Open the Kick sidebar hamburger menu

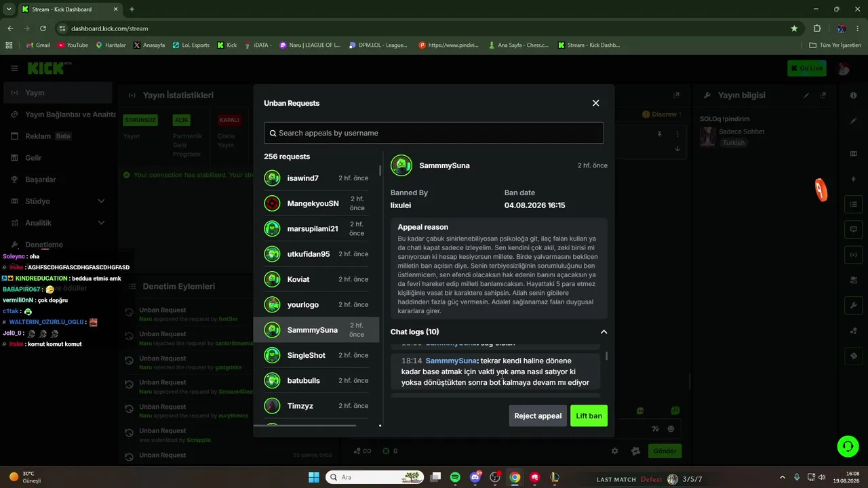(14, 68)
